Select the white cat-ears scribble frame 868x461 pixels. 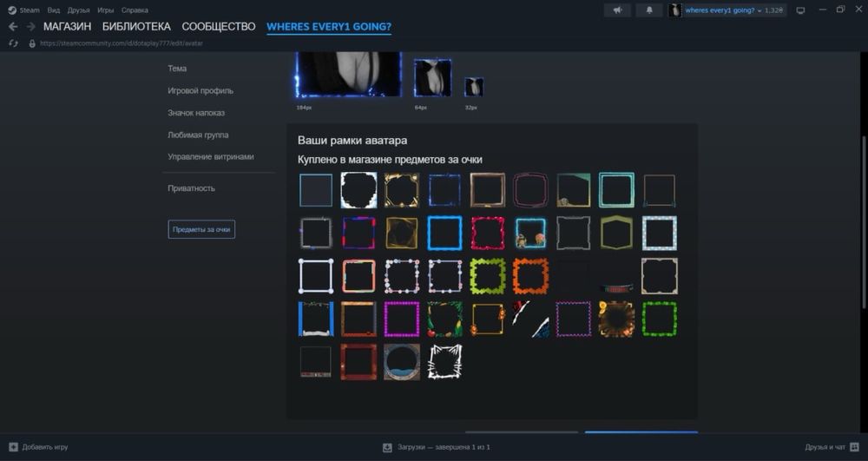tap(444, 362)
